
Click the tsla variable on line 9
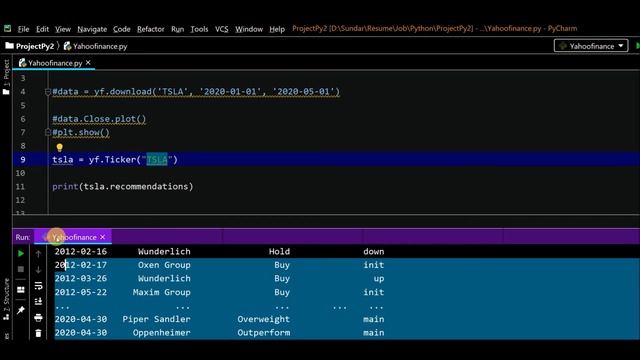tap(62, 160)
